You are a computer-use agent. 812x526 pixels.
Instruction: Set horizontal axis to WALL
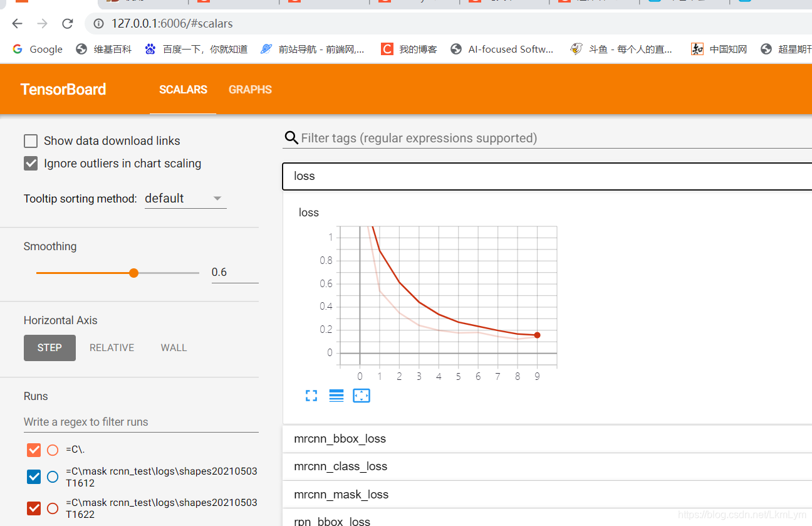[174, 348]
